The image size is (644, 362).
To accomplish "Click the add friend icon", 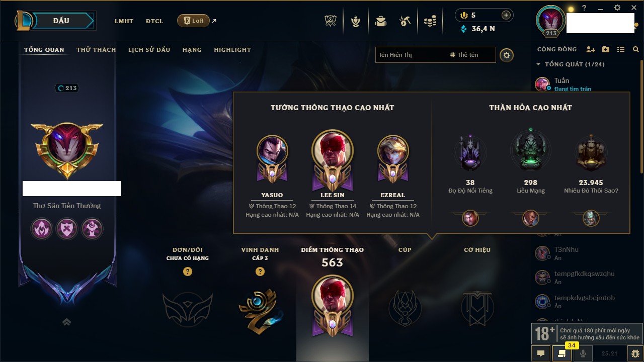I will [591, 50].
